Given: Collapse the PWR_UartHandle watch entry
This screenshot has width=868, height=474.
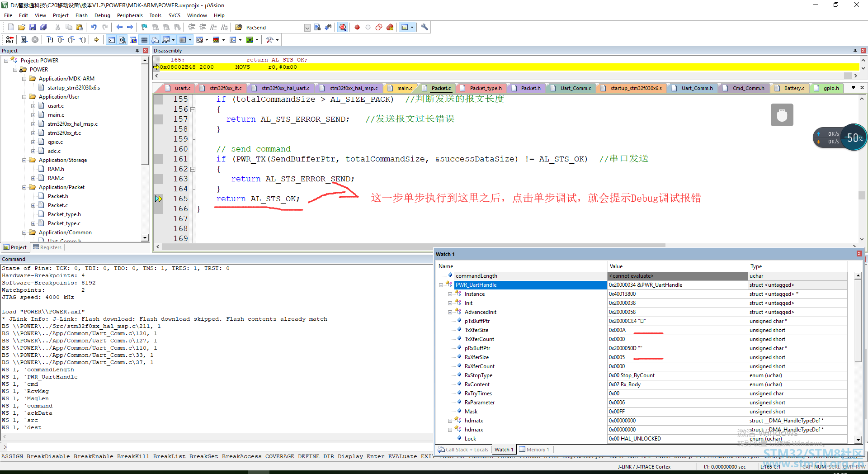Looking at the screenshot, I should click(x=441, y=285).
